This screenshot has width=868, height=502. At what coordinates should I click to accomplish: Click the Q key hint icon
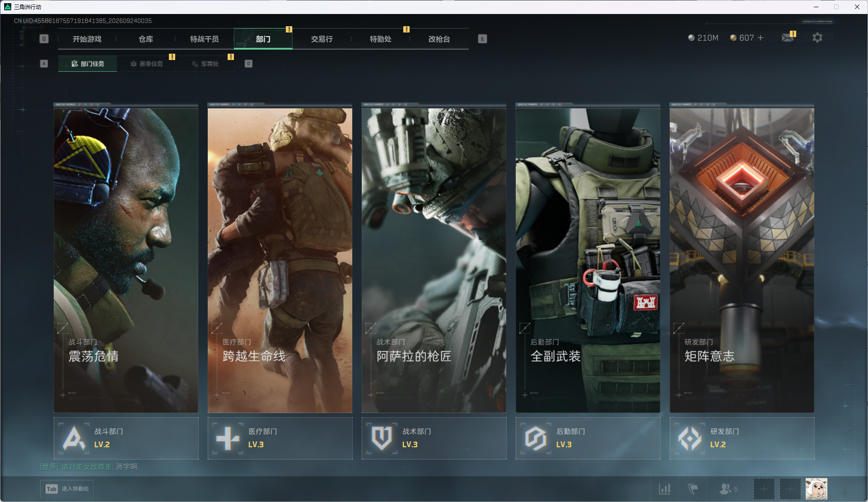[44, 39]
